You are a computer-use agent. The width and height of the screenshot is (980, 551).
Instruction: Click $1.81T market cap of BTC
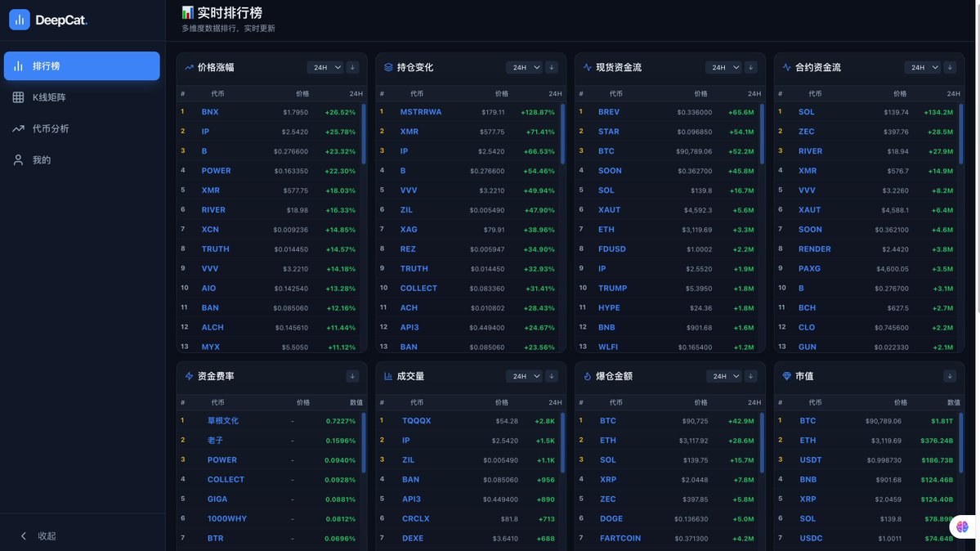pos(942,421)
